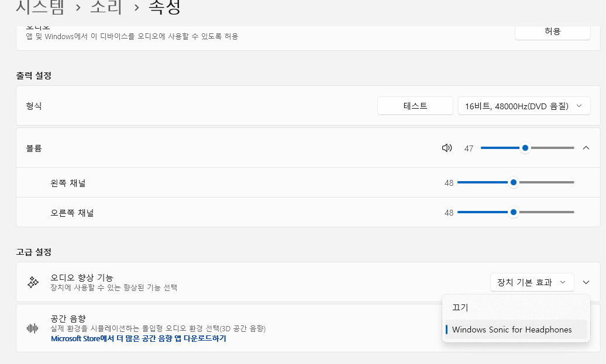The height and width of the screenshot is (364, 606).
Task: Click the 볼륨 row label
Action: pyautogui.click(x=34, y=148)
